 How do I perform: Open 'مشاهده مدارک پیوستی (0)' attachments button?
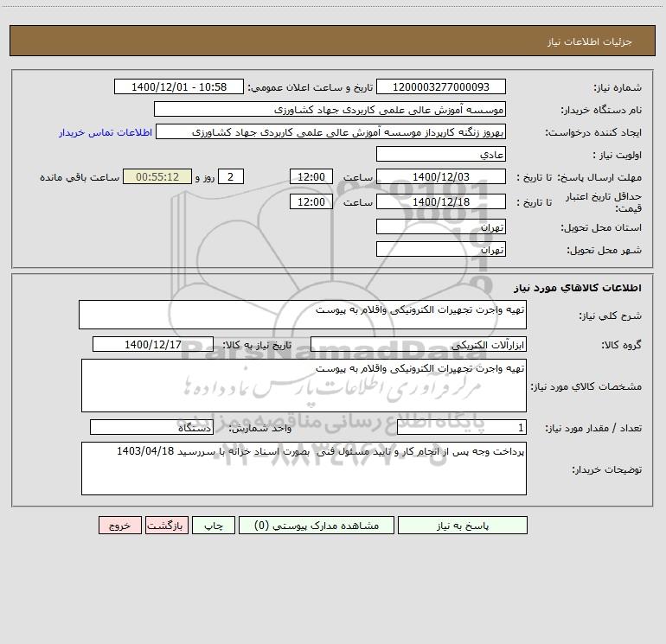click(x=316, y=525)
